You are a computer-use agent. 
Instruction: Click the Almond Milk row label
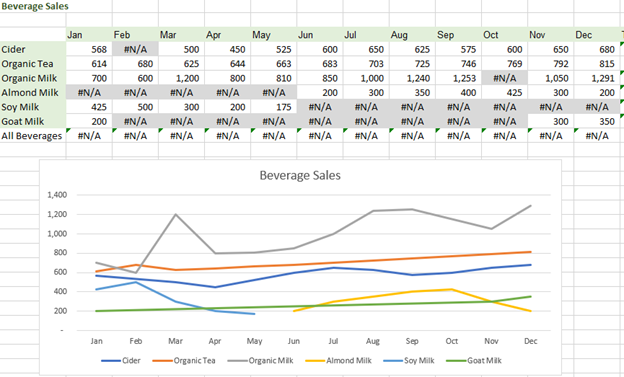click(33, 92)
